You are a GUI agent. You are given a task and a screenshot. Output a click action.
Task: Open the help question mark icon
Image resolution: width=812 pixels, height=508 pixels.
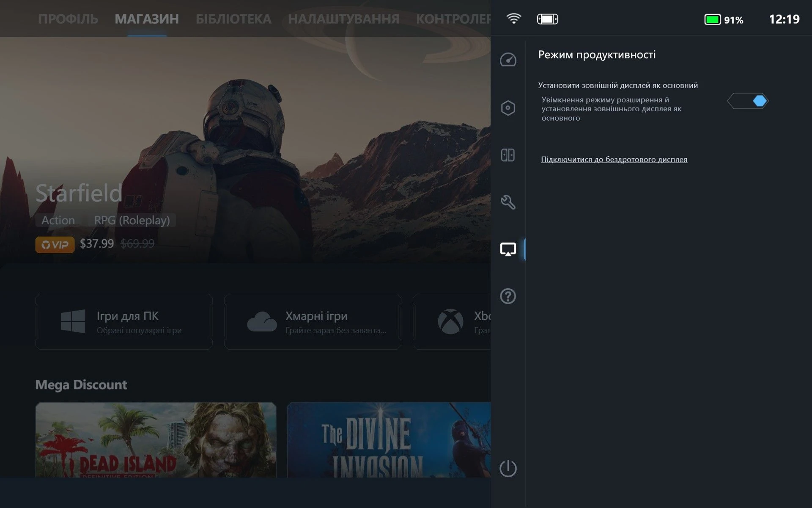(508, 296)
